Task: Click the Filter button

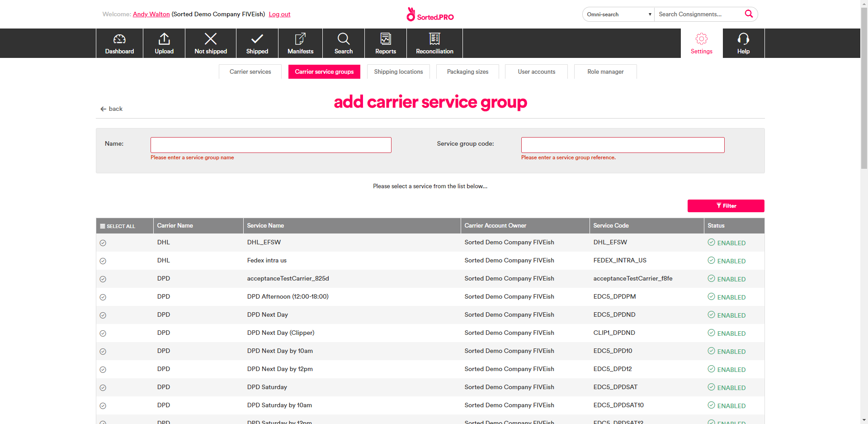Action: point(726,205)
